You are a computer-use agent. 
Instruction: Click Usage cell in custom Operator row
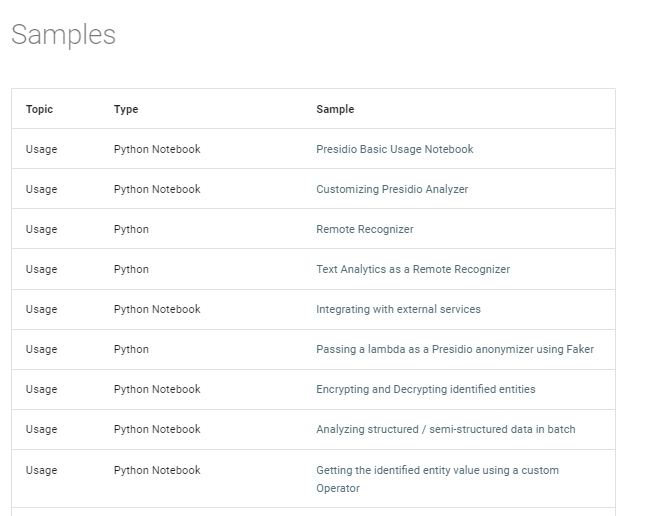pos(41,470)
